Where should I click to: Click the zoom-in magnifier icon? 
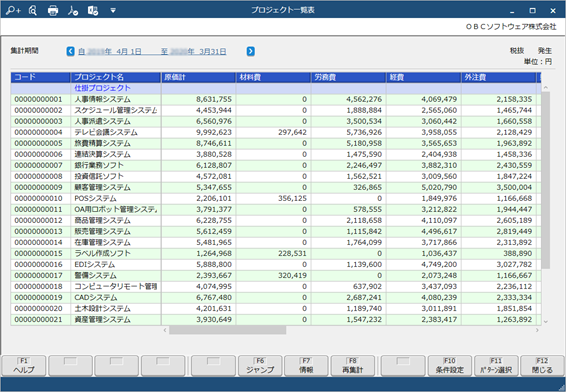click(x=13, y=10)
